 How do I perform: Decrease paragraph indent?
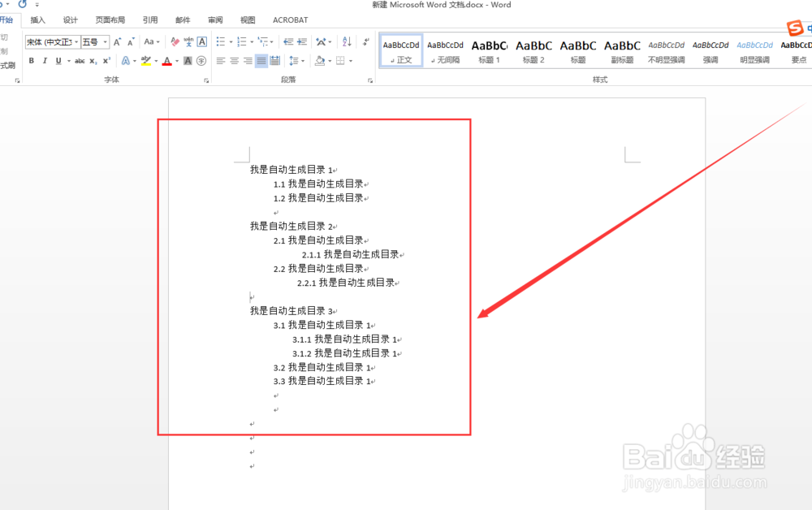coord(288,41)
